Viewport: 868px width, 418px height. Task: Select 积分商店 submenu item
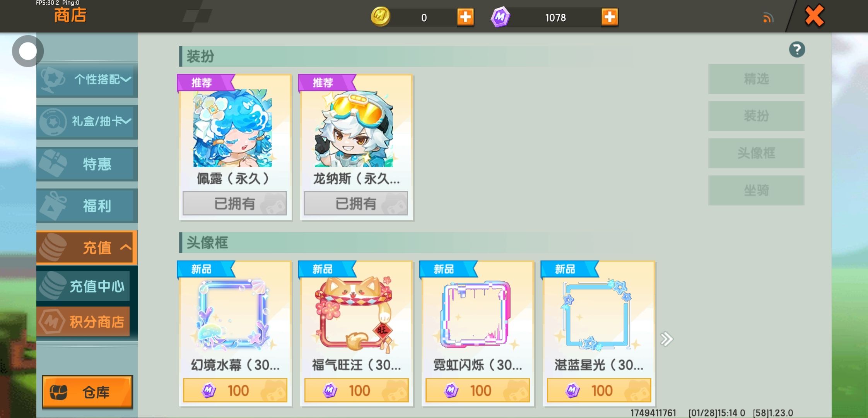[x=83, y=321]
